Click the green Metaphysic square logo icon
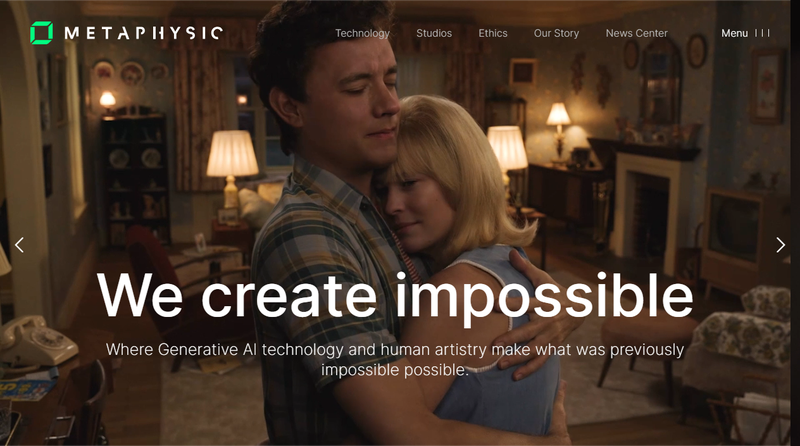The width and height of the screenshot is (800, 446). [41, 33]
